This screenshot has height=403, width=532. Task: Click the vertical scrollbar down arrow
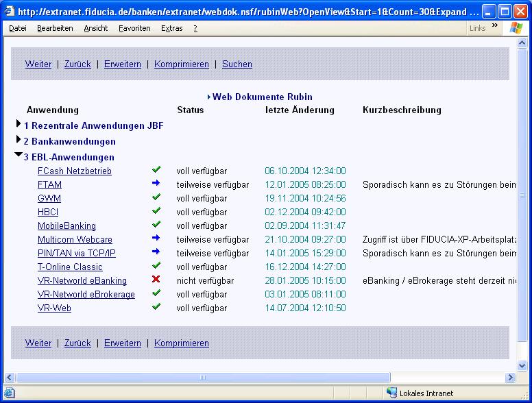(x=522, y=365)
